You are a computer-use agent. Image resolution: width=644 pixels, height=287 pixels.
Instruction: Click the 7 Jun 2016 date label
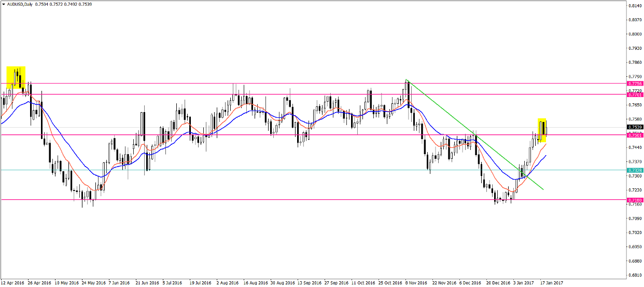[x=120, y=283]
